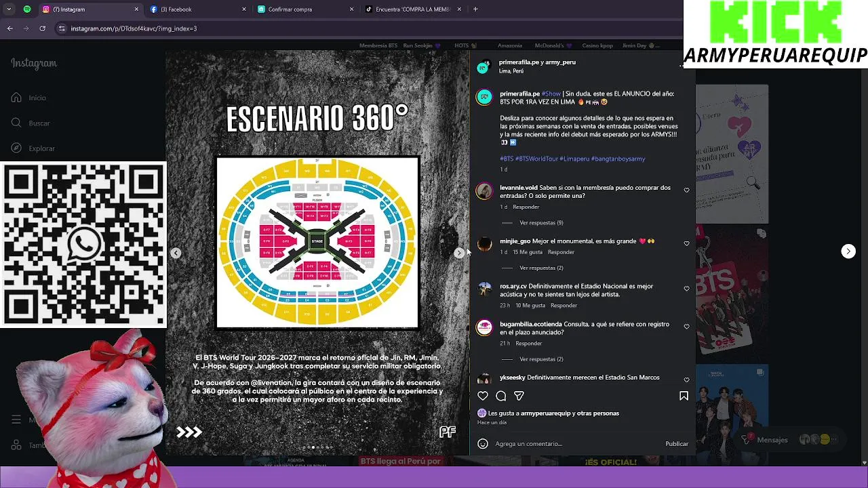Open HOTS bookmark
This screenshot has width=868, height=488.
click(x=465, y=45)
